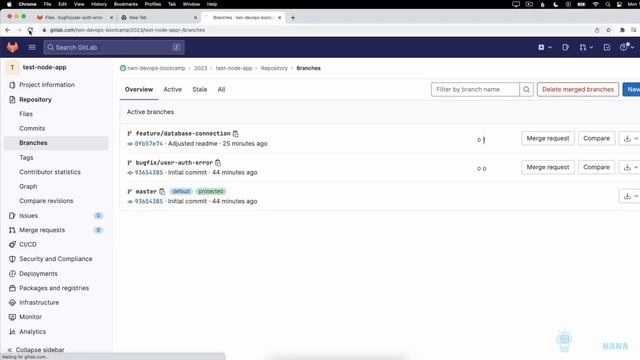The width and height of the screenshot is (640, 360).
Task: Open merge requests dropdown in top bar
Action: coord(586,47)
